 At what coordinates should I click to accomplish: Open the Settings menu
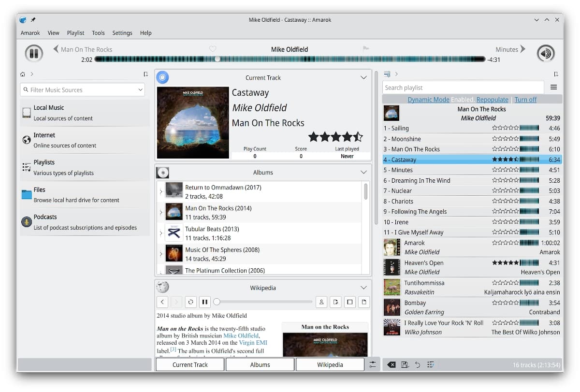[122, 33]
